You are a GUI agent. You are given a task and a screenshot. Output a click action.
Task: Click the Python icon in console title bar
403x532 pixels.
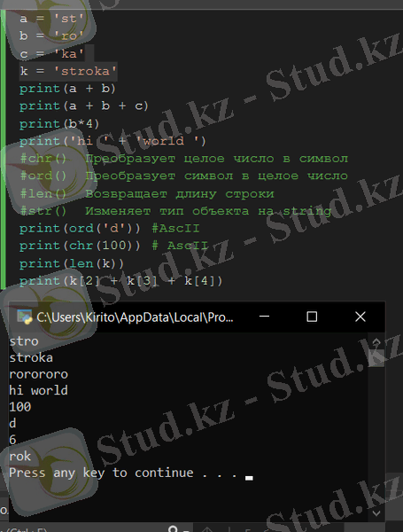25,317
